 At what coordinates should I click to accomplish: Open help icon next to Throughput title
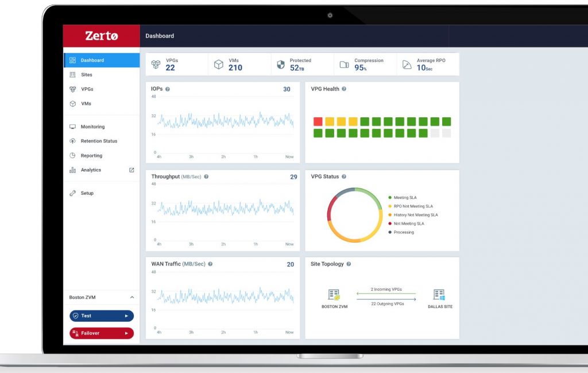(206, 177)
